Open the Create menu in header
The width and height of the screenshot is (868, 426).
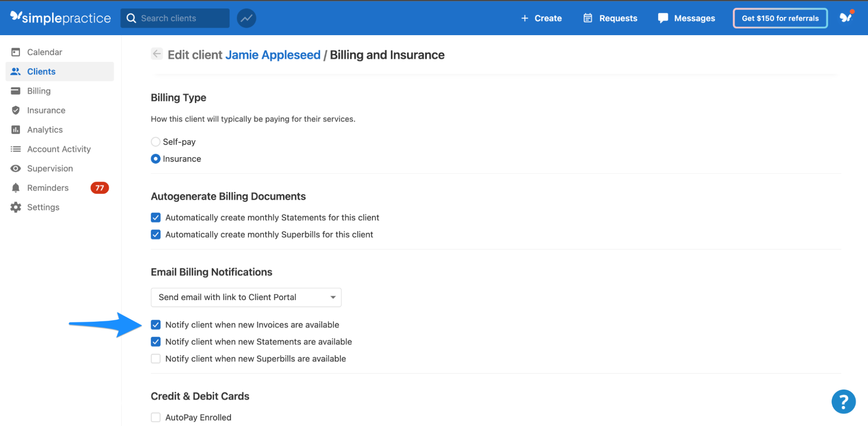pyautogui.click(x=541, y=18)
